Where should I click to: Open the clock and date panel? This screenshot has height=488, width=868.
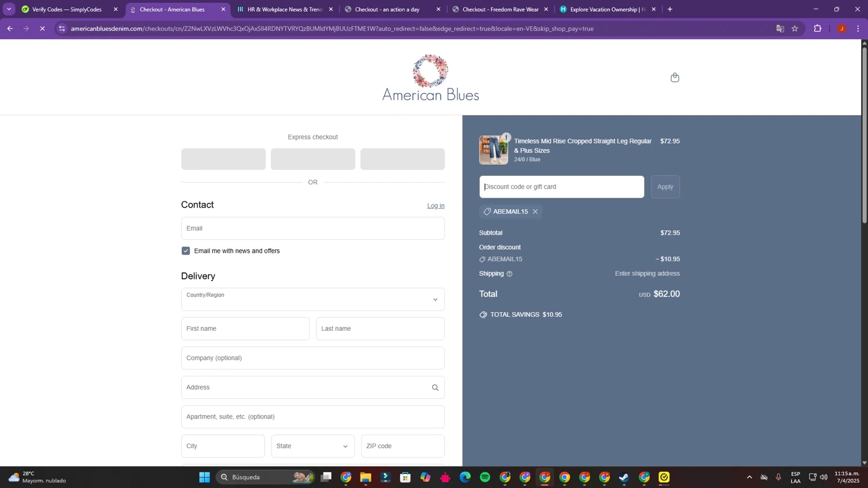tap(847, 477)
